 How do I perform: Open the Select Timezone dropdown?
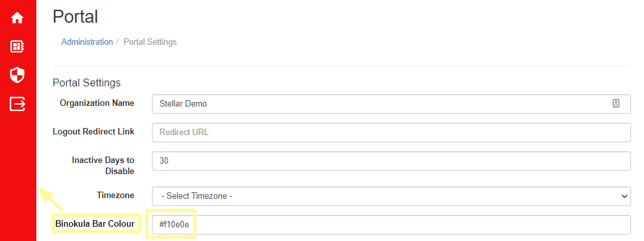tap(391, 196)
